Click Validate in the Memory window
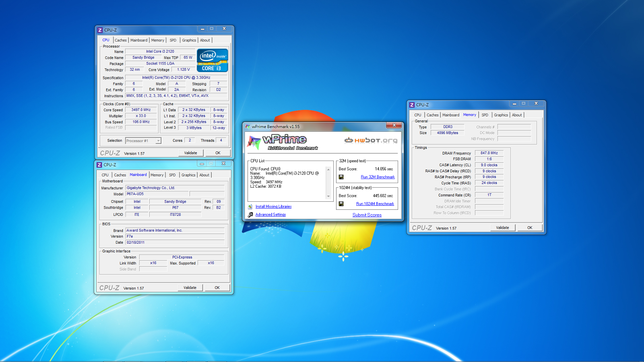This screenshot has height=362, width=644. [502, 228]
